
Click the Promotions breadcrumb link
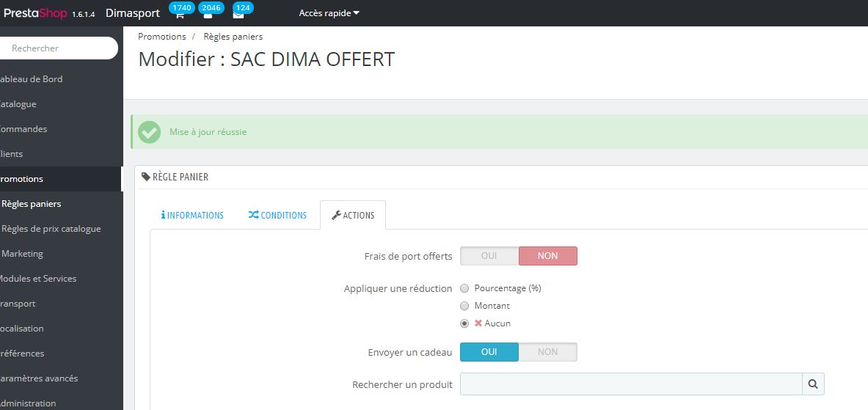[x=161, y=37]
